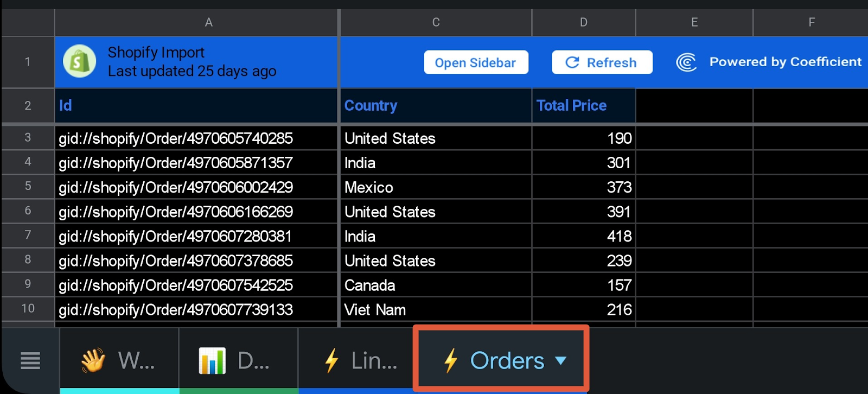This screenshot has height=394, width=868.
Task: Click the select-all corner cell
Action: point(28,22)
